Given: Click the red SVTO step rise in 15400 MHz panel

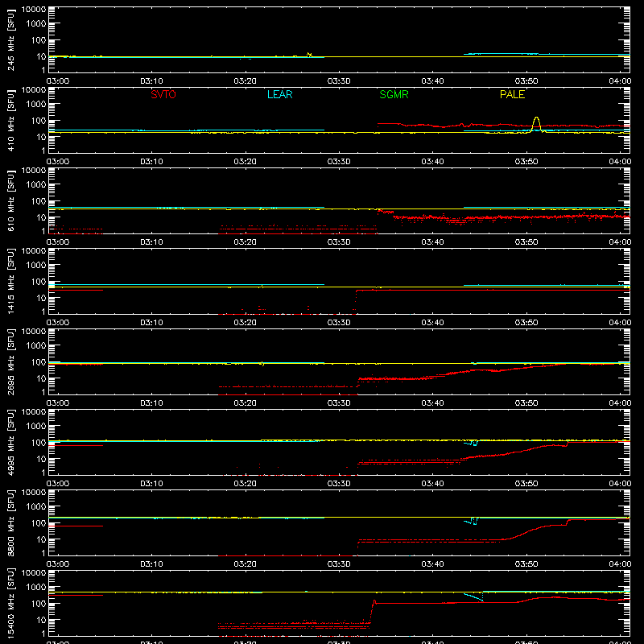Looking at the screenshot, I should (x=373, y=612).
